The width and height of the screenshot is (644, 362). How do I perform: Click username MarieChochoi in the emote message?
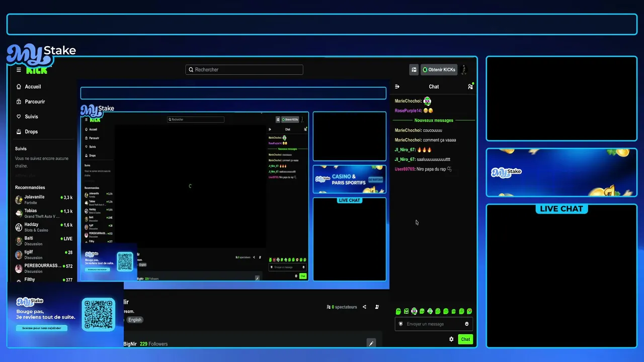coord(408,102)
